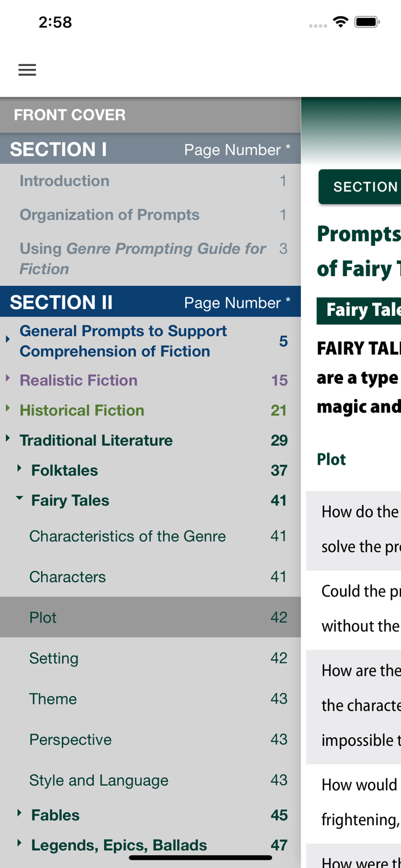Expand the Legends, Epics, Ballads section
The height and width of the screenshot is (868, 401).
point(19,844)
